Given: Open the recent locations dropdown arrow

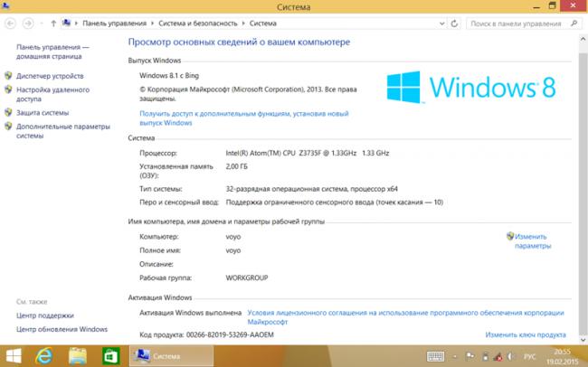Looking at the screenshot, I should tap(42, 24).
